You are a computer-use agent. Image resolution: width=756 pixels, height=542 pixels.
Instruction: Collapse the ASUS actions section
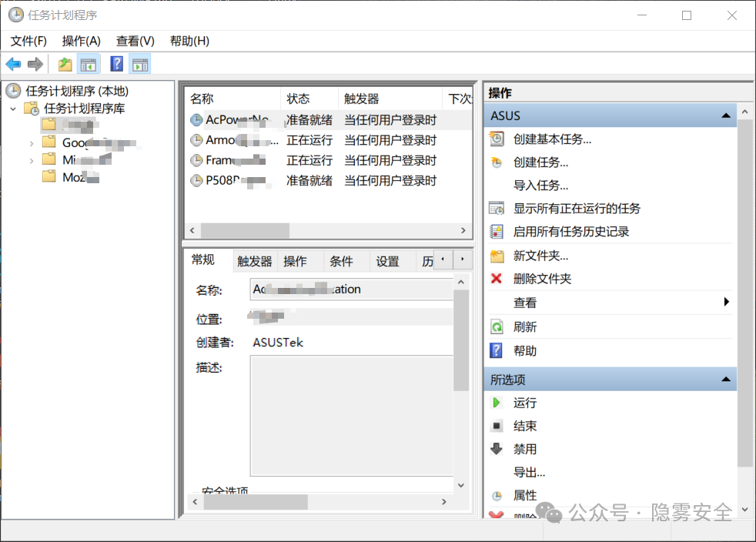724,114
